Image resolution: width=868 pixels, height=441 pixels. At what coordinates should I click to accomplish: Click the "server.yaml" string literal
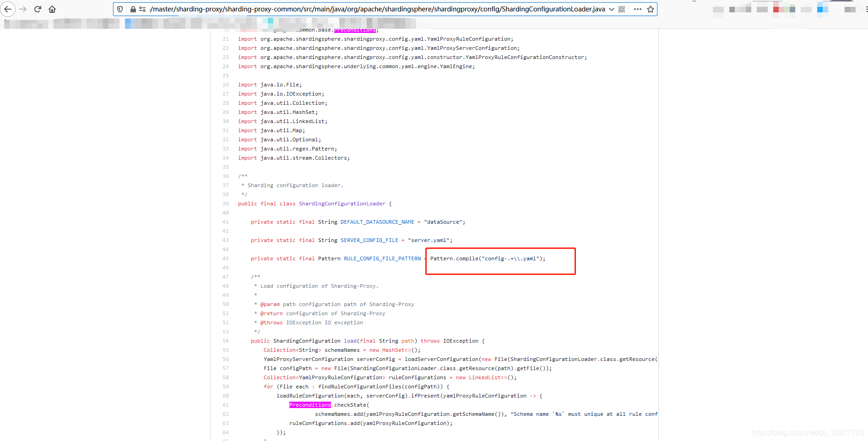429,240
